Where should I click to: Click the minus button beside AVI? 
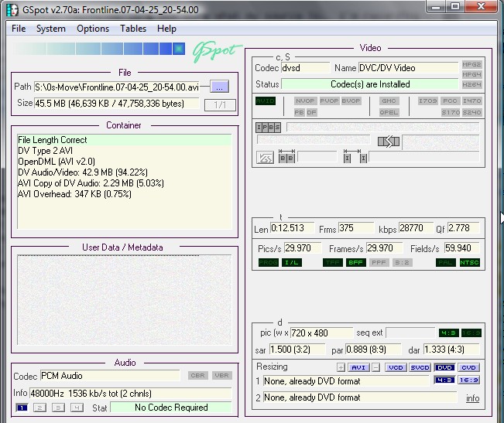(375, 367)
